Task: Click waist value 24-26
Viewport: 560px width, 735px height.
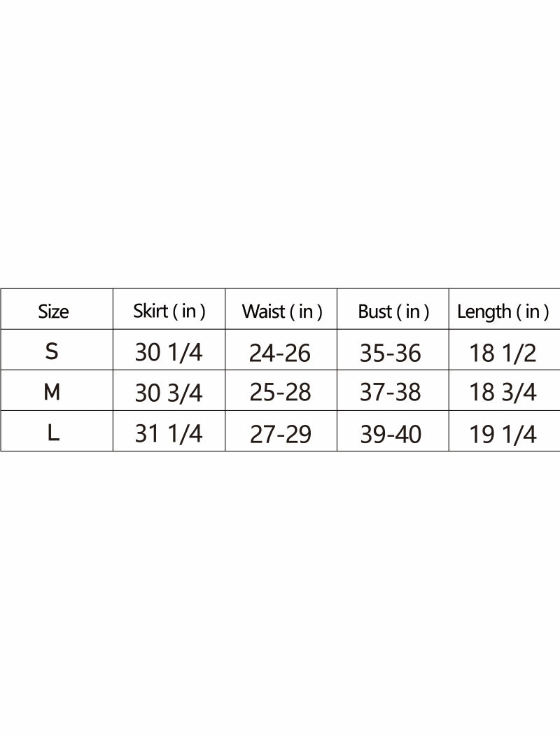Action: click(280, 353)
